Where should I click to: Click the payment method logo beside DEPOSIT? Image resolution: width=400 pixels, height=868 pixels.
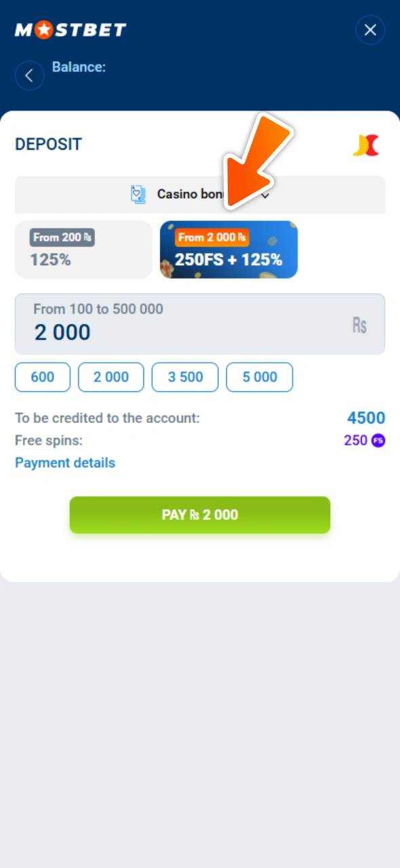(366, 144)
